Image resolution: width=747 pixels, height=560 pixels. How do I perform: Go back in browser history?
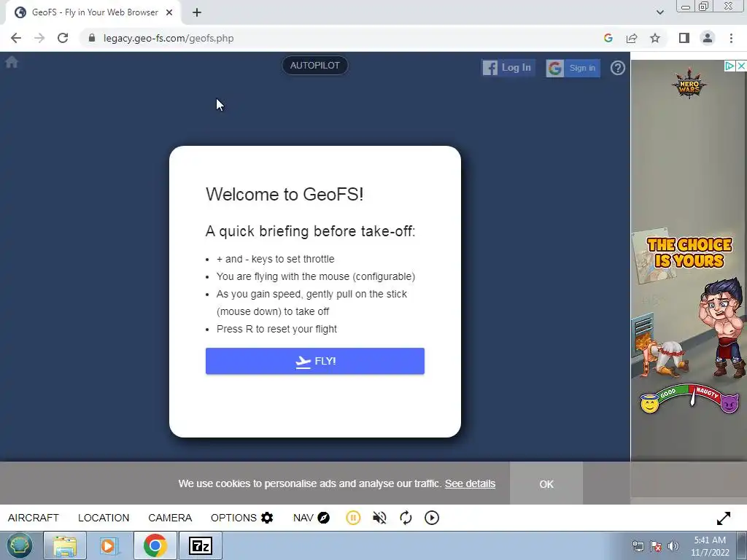coord(16,38)
